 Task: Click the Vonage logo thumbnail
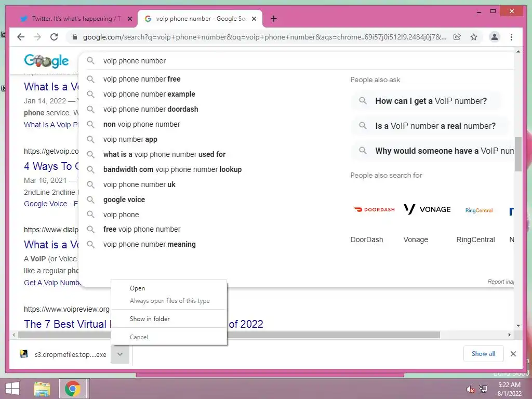[x=427, y=209]
